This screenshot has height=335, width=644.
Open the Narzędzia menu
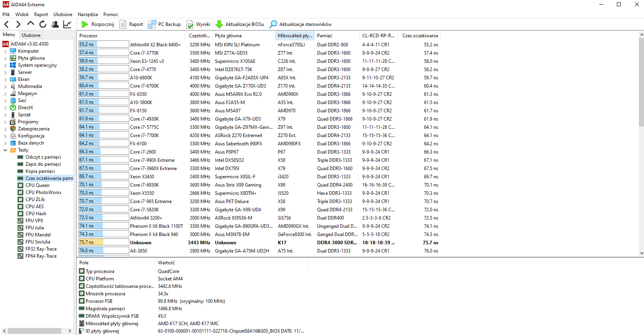tap(88, 15)
